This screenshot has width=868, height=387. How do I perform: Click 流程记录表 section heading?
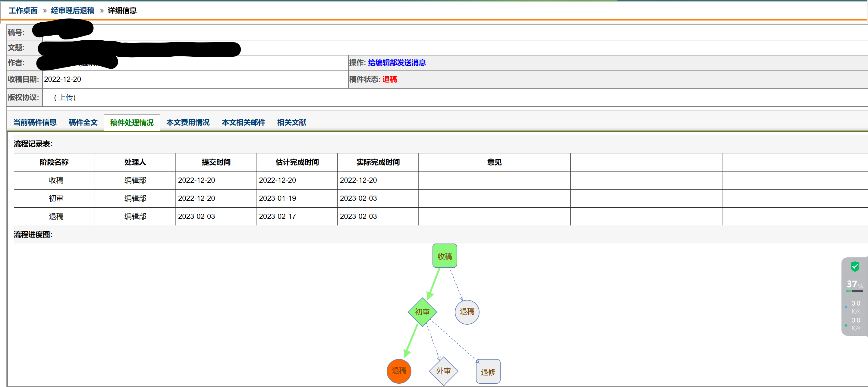[x=33, y=144]
